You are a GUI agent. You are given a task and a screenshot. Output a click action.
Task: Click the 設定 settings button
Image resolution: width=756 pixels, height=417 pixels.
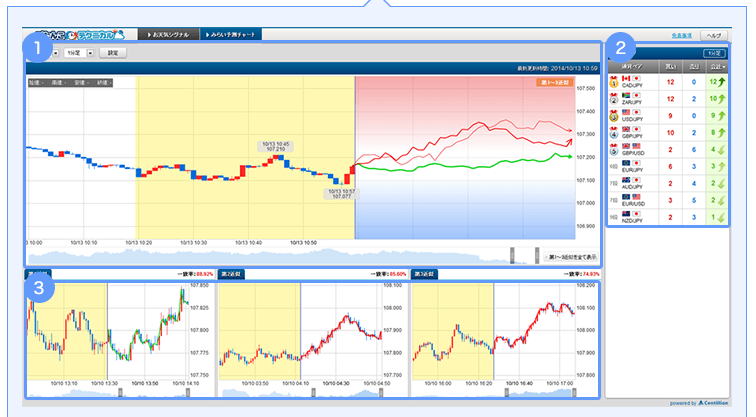tap(113, 52)
